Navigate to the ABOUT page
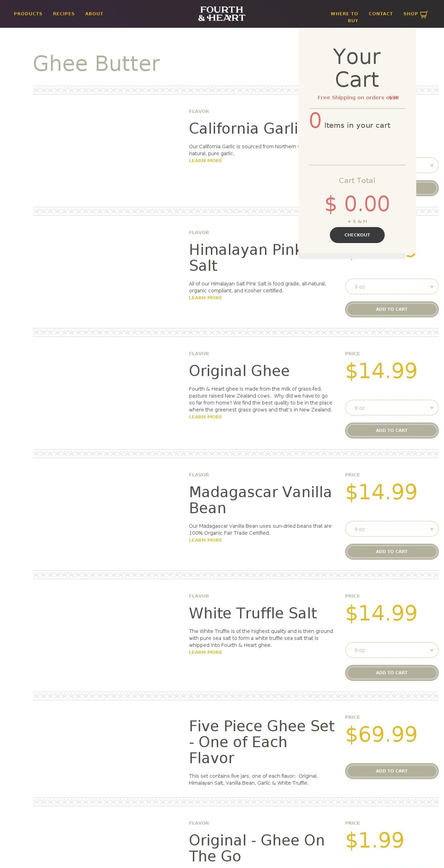Image resolution: width=444 pixels, height=868 pixels. tap(94, 14)
